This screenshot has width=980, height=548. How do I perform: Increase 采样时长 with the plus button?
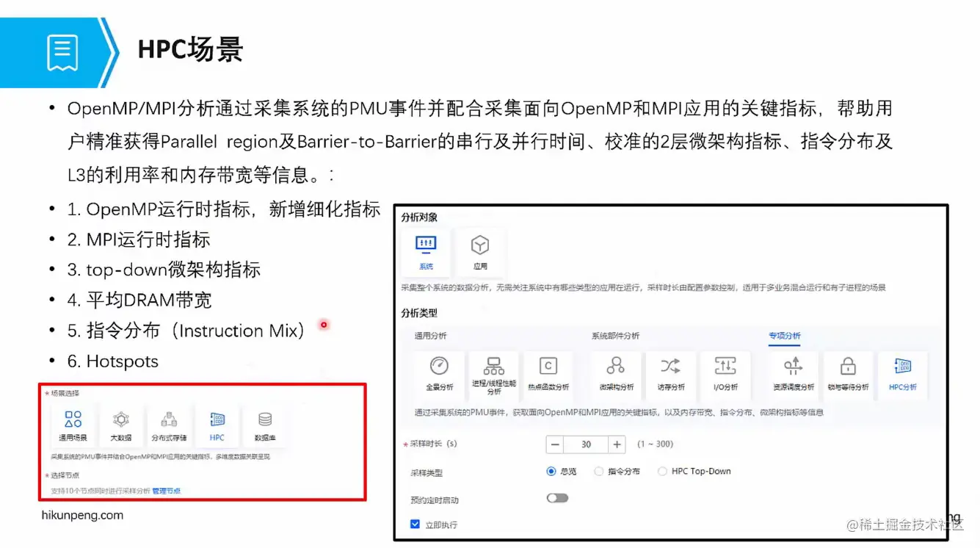pyautogui.click(x=617, y=444)
